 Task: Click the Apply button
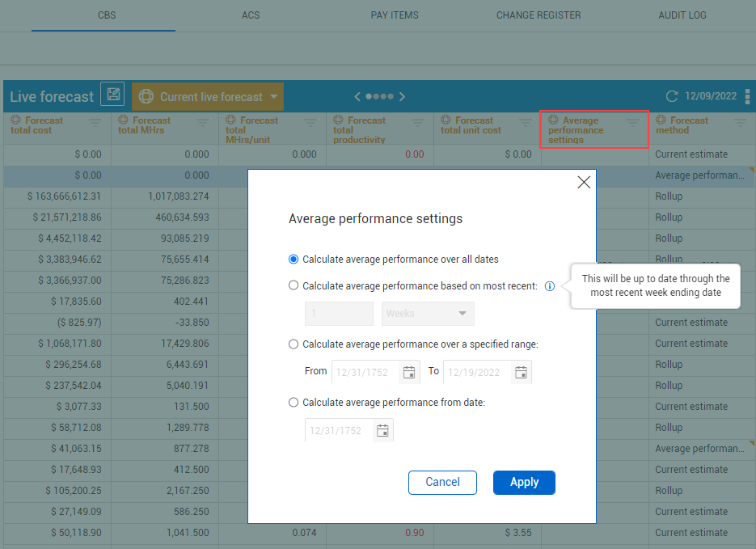pyautogui.click(x=524, y=482)
